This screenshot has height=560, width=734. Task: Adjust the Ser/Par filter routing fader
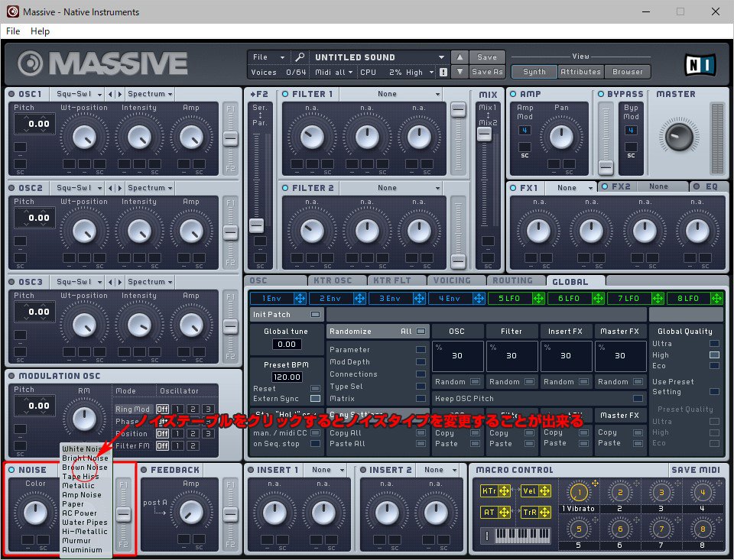[x=256, y=225]
